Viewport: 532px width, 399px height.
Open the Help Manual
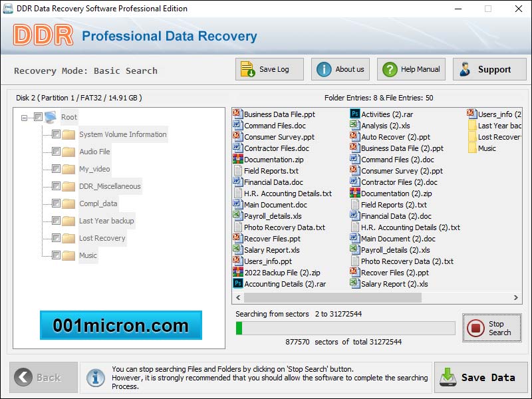(411, 69)
